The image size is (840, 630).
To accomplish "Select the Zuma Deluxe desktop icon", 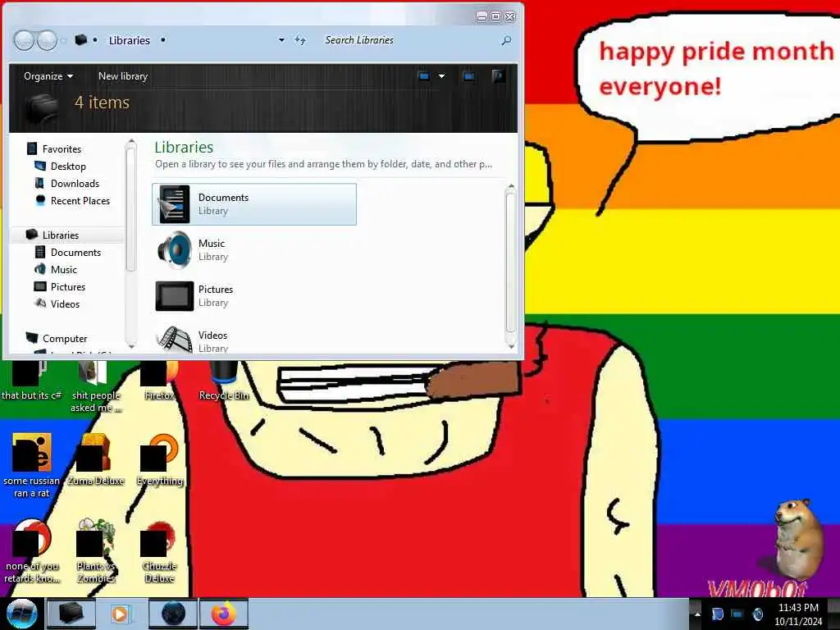I will click(x=95, y=459).
